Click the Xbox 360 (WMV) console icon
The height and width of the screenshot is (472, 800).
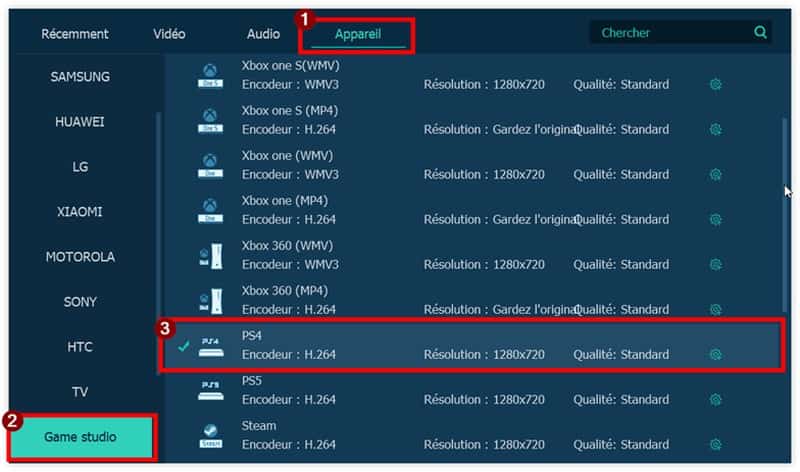[x=210, y=256]
